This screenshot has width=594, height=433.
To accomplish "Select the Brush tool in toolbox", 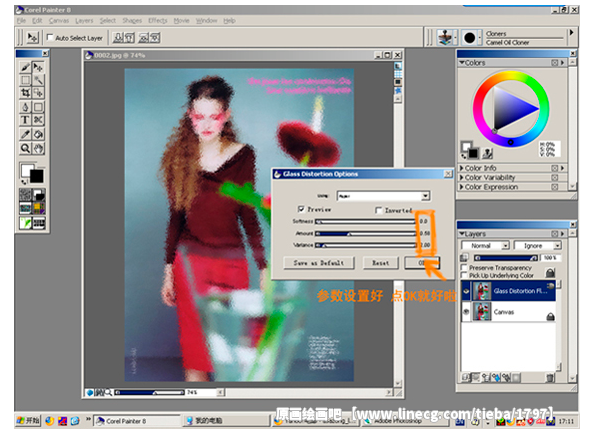I will (25, 67).
